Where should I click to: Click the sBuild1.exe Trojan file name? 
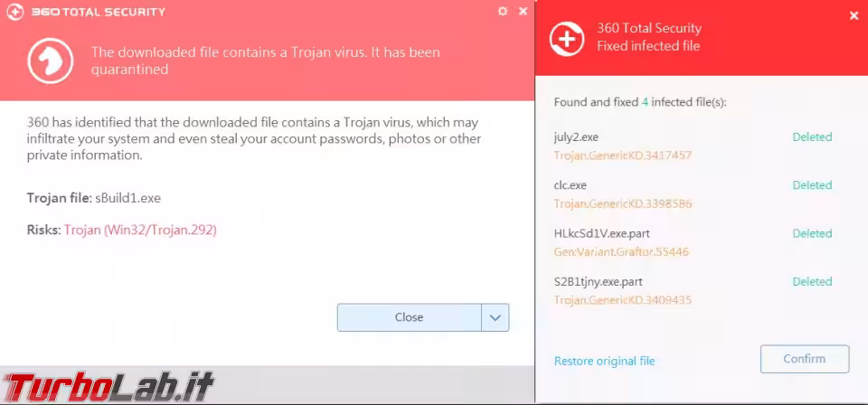pyautogui.click(x=127, y=198)
